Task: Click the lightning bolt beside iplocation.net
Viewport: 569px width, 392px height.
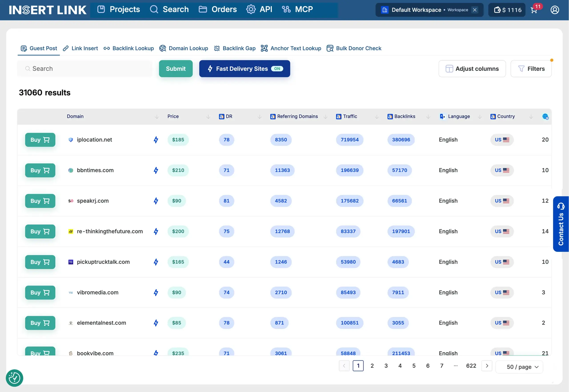Action: point(156,140)
